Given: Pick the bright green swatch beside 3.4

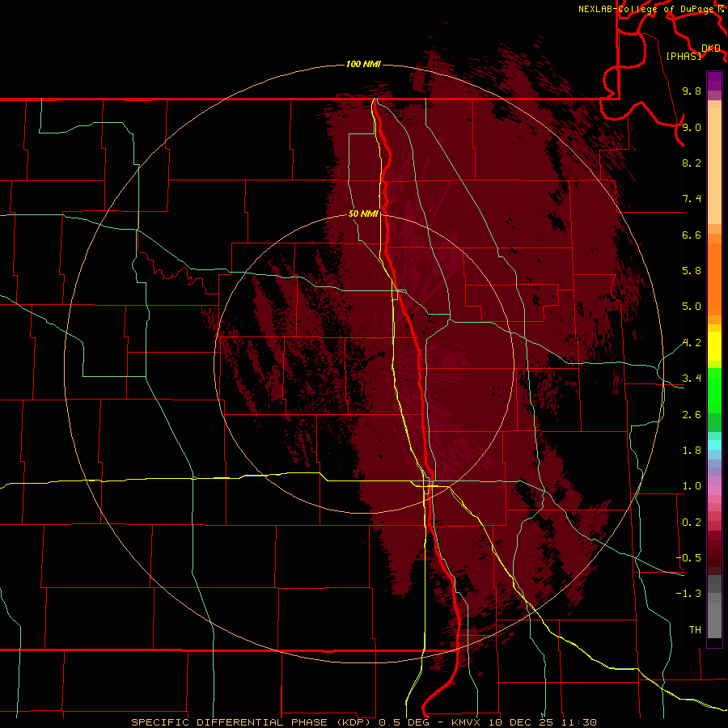Looking at the screenshot, I should pos(714,390).
